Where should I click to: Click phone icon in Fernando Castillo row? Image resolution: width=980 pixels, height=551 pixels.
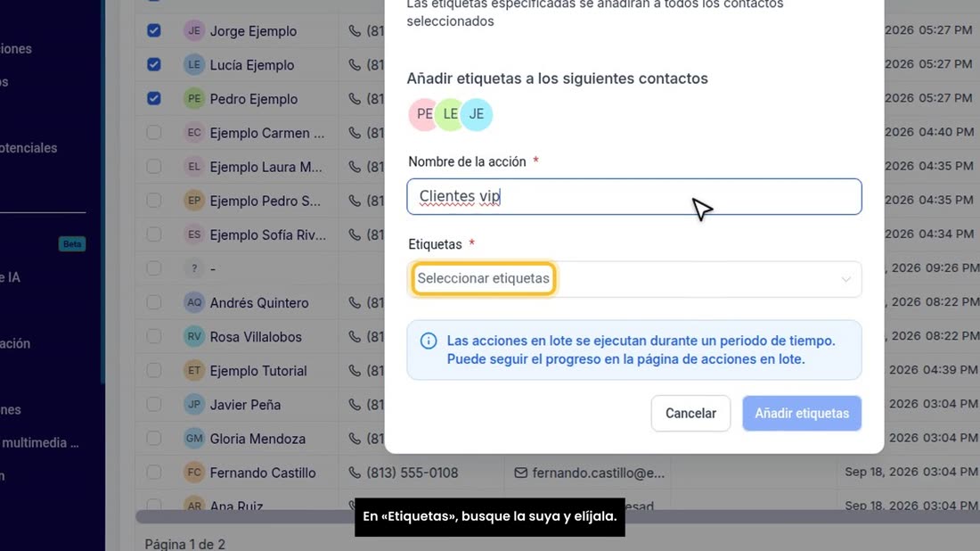pos(355,473)
